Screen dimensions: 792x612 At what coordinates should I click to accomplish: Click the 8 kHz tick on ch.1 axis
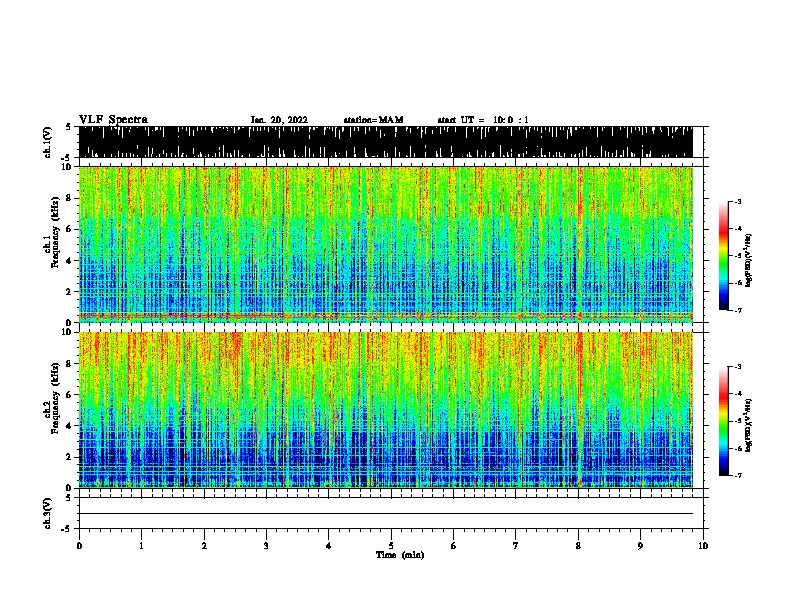(69, 198)
